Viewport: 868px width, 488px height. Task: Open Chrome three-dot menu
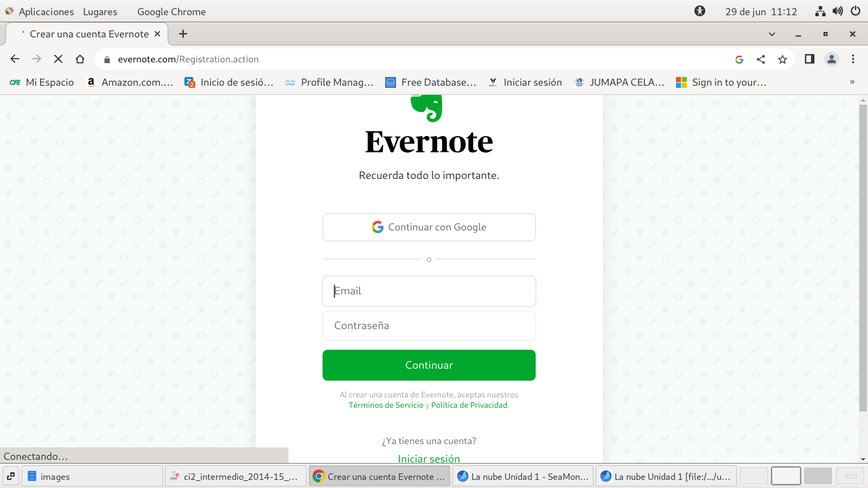pos(853,59)
